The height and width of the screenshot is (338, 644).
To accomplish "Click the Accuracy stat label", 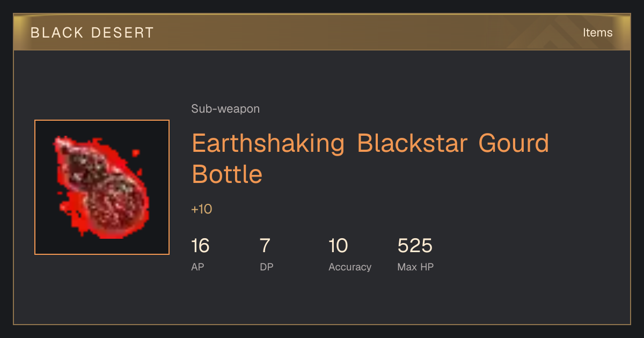I will point(350,267).
